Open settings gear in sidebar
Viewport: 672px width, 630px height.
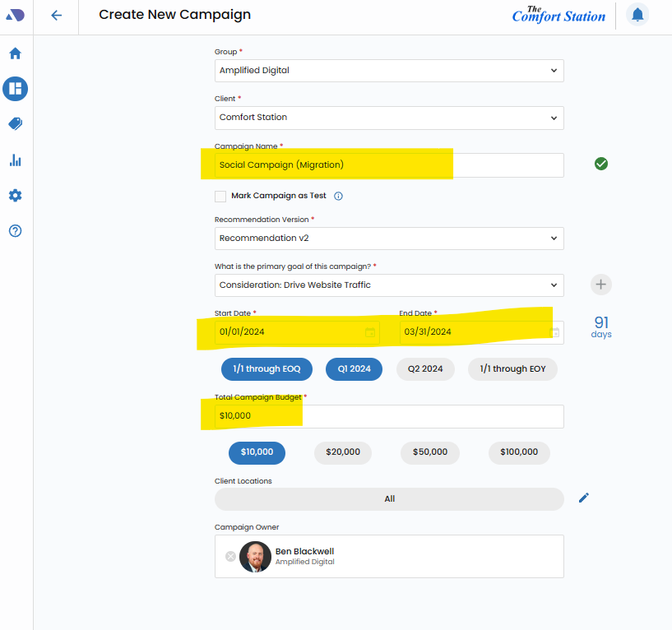15,196
